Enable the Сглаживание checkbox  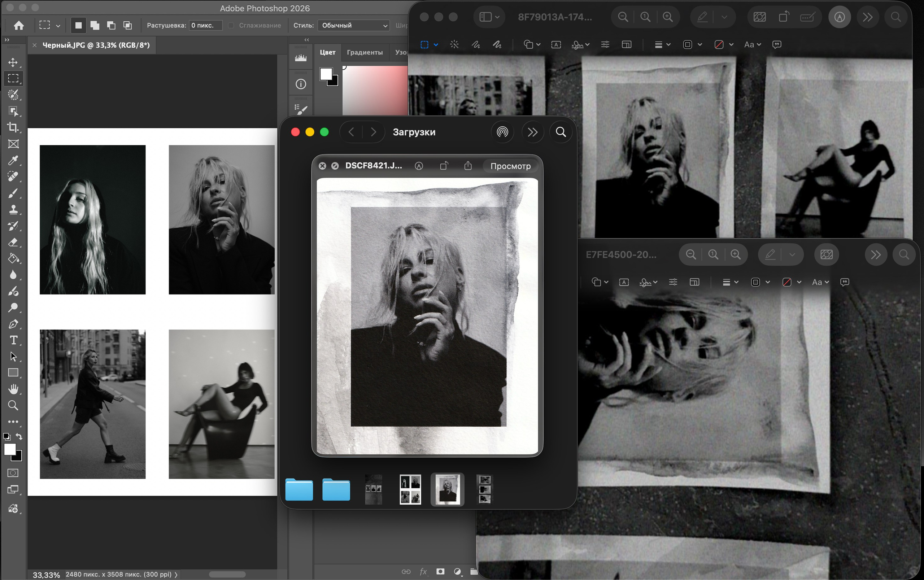(231, 25)
